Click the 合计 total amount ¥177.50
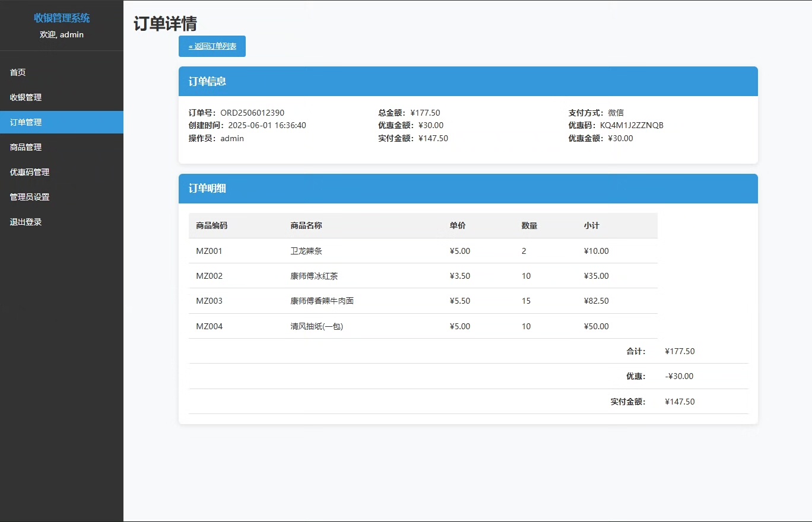 click(x=680, y=351)
